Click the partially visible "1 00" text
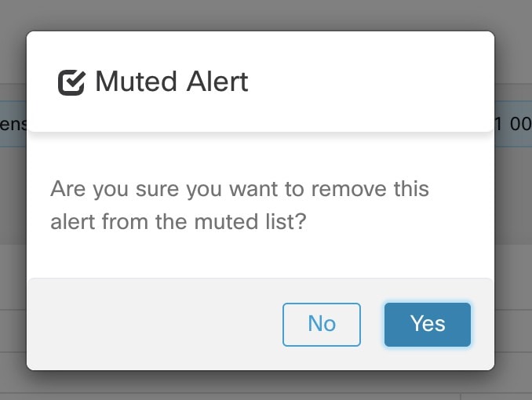This screenshot has height=400, width=532. tap(515, 124)
